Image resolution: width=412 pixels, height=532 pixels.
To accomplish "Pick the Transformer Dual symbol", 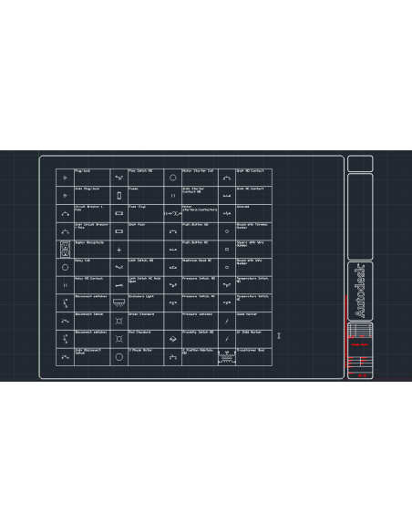I will [x=227, y=358].
